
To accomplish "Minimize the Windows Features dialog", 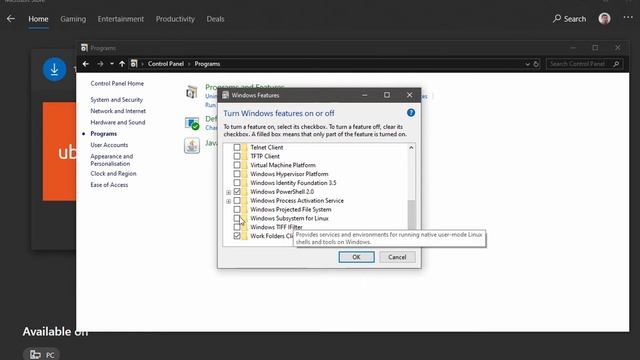I will click(x=364, y=95).
